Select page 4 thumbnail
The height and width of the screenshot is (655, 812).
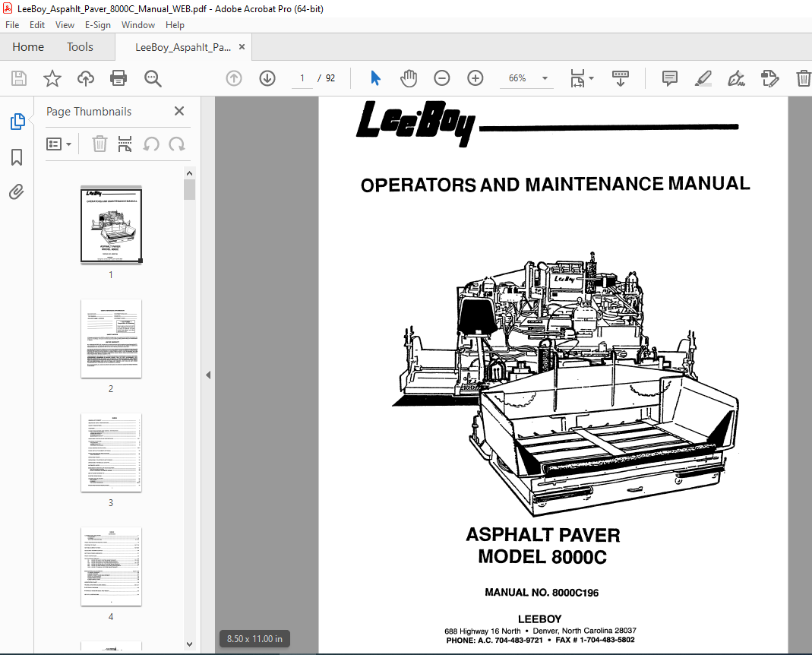click(112, 566)
